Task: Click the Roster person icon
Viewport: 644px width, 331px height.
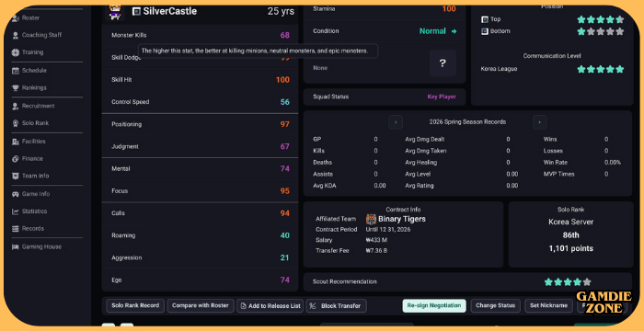Action: coord(16,18)
